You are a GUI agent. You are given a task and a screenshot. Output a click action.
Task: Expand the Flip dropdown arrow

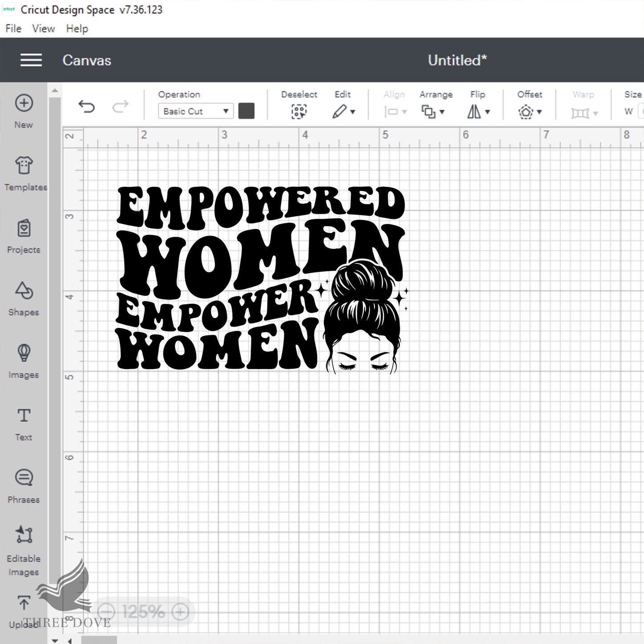[x=488, y=112]
